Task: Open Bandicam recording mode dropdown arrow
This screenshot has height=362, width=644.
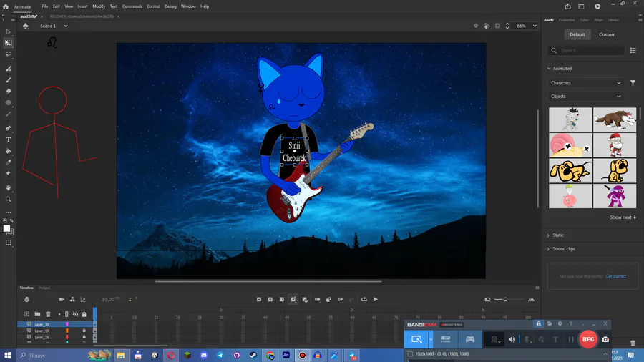Action: pyautogui.click(x=431, y=339)
